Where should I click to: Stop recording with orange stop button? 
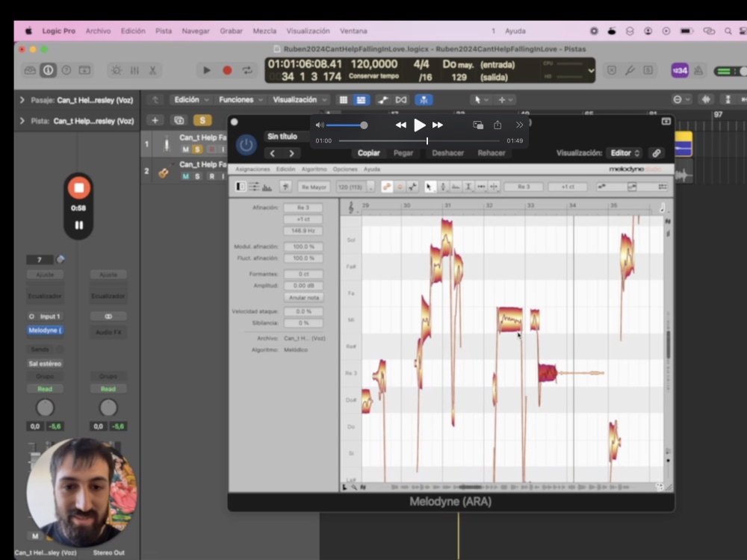tap(78, 187)
